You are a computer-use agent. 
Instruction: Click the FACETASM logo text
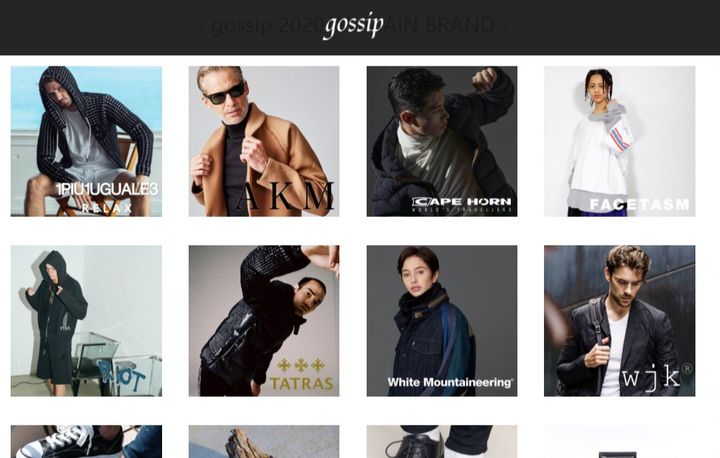pos(639,204)
